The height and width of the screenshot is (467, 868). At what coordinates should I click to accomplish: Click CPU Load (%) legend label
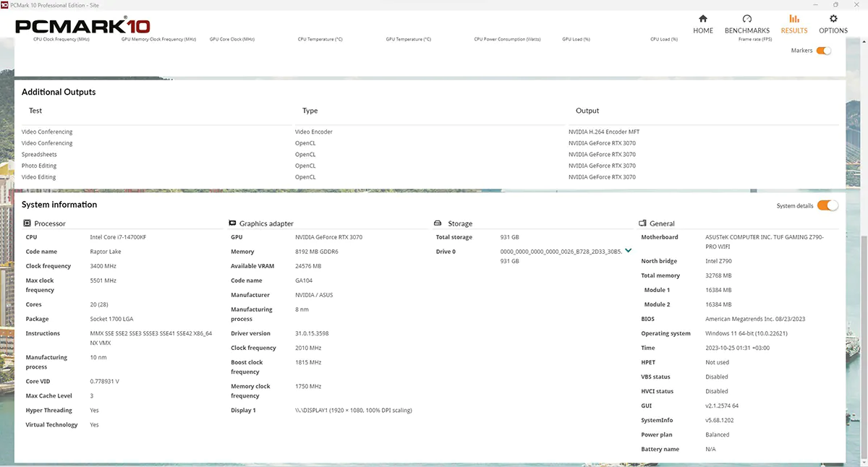coord(664,39)
